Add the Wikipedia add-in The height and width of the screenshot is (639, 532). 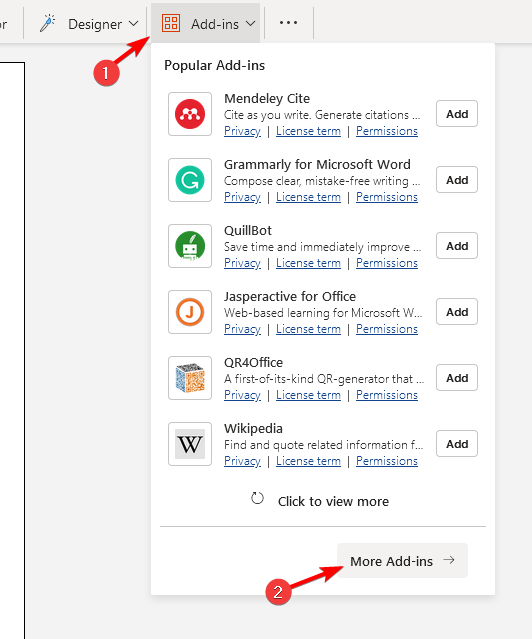[x=457, y=444]
